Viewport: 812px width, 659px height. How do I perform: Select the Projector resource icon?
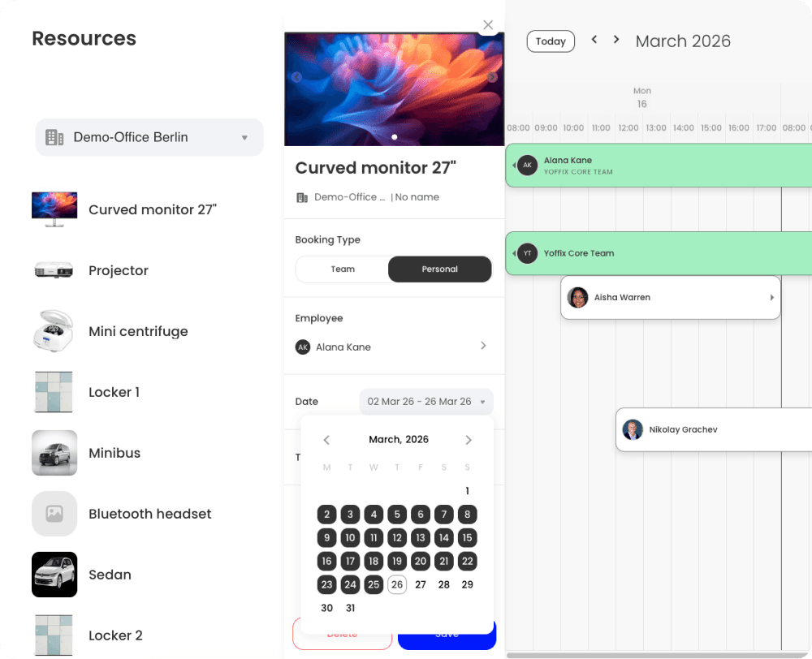coord(54,270)
